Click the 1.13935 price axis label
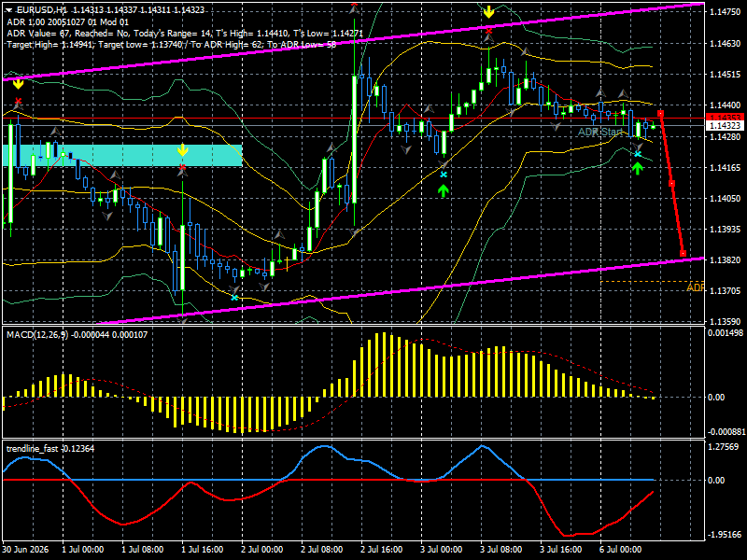The image size is (747, 560). pyautogui.click(x=725, y=230)
